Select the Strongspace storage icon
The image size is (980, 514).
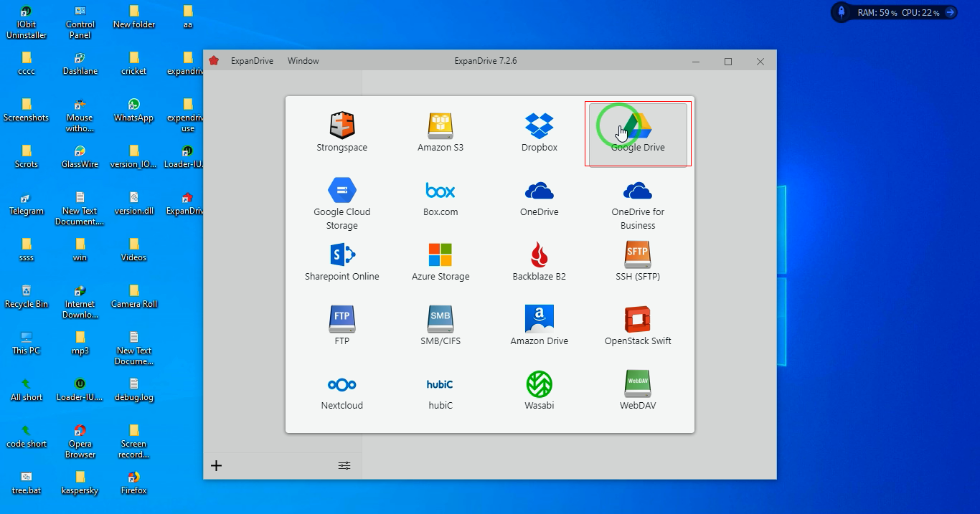[342, 126]
